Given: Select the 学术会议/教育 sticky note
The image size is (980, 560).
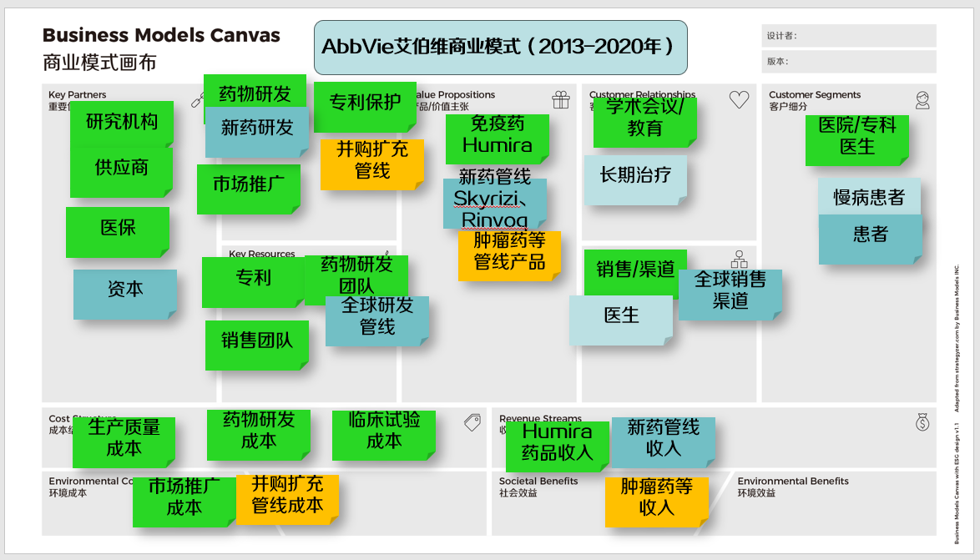Looking at the screenshot, I should (645, 123).
